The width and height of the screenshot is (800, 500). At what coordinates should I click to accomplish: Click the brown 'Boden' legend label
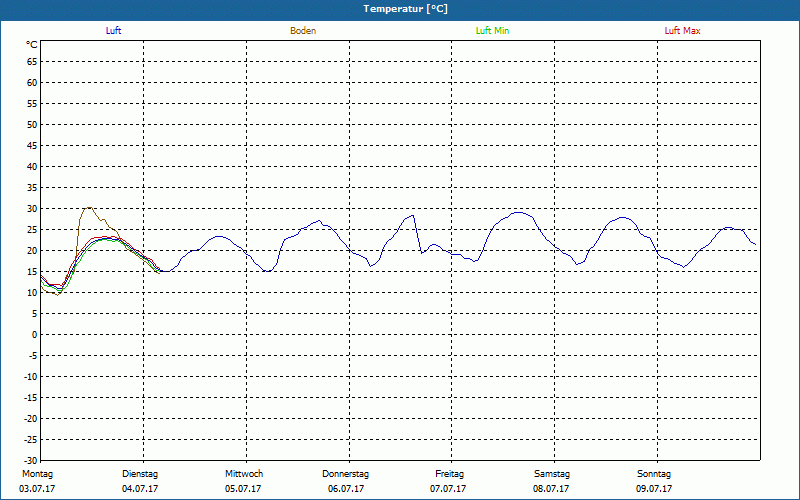(x=303, y=31)
